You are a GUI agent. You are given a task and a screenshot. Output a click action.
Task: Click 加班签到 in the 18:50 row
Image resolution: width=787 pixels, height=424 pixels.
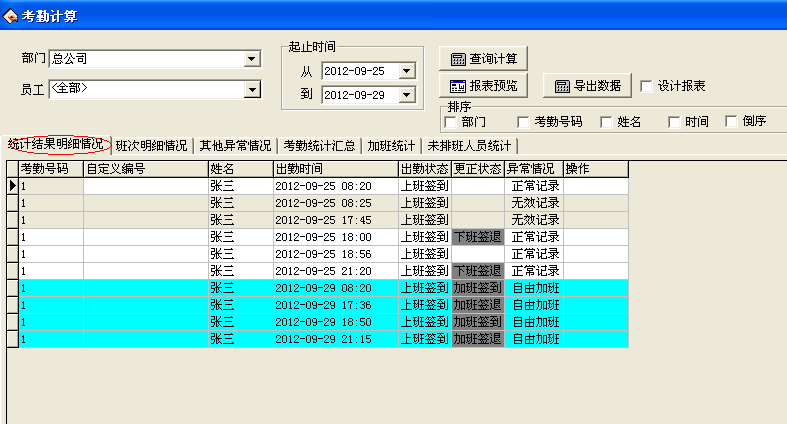[478, 322]
